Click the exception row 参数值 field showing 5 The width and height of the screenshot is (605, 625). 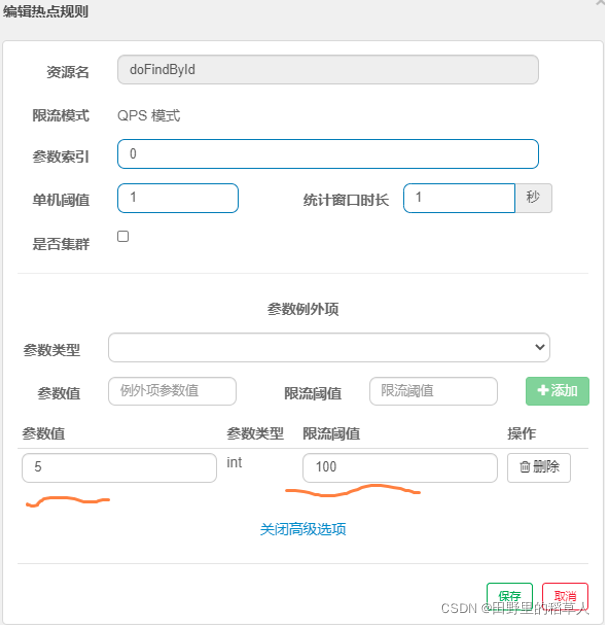click(119, 468)
